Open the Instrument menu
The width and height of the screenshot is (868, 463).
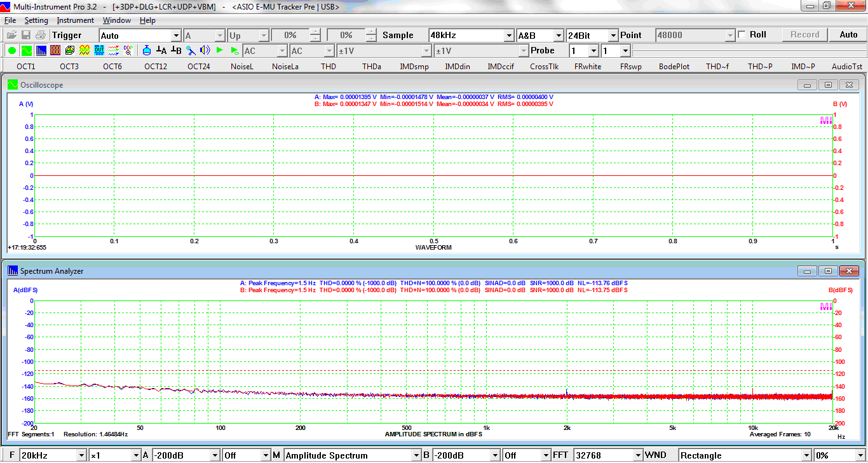coord(76,20)
